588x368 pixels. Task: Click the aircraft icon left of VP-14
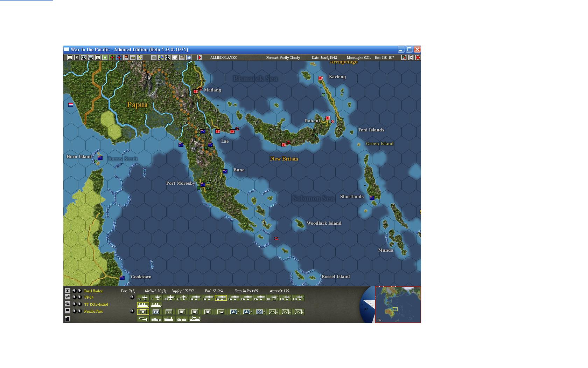tap(68, 297)
